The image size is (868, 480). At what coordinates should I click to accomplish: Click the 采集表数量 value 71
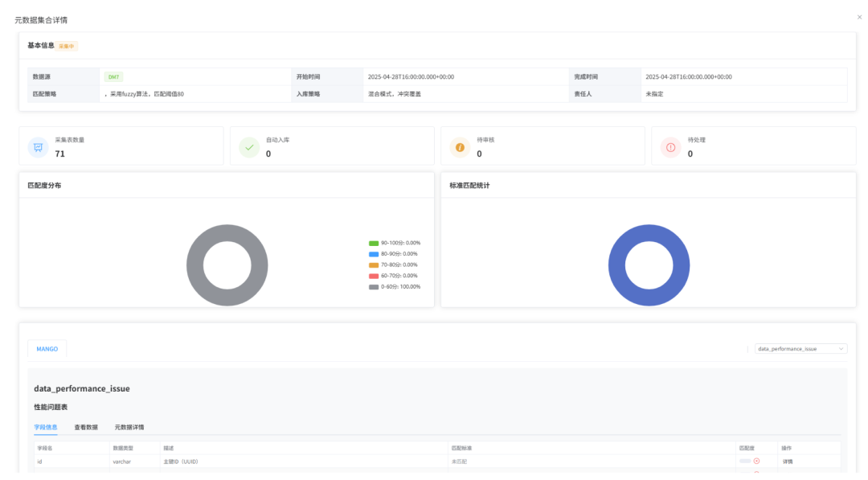point(59,154)
